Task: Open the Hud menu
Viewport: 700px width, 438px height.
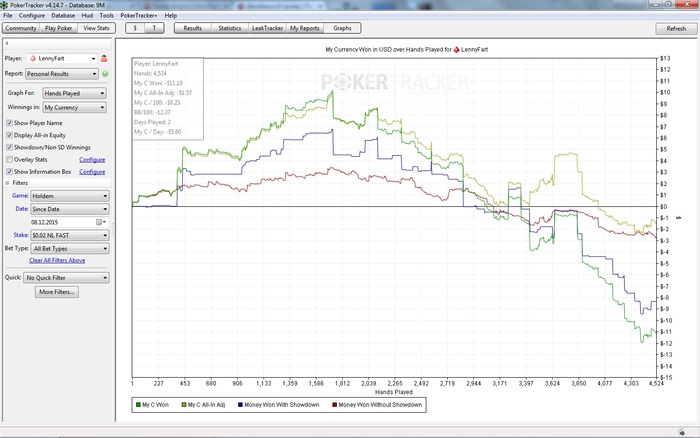Action: click(x=87, y=15)
